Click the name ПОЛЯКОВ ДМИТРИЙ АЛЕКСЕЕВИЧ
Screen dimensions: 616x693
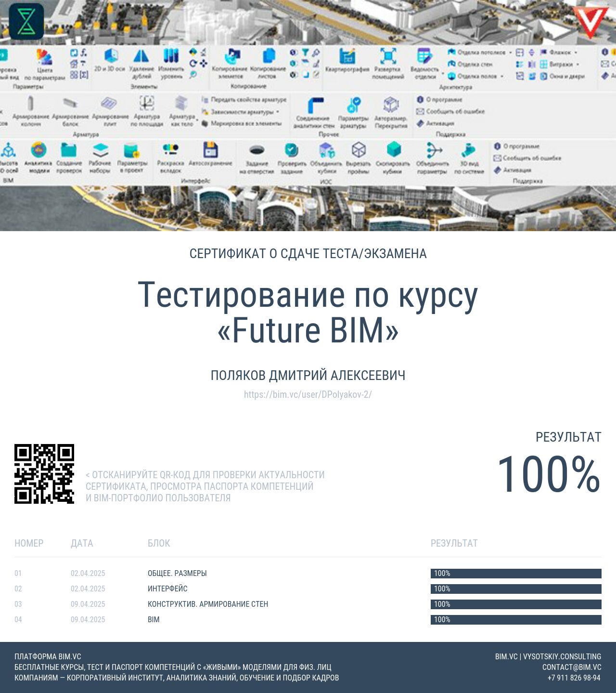pos(308,375)
